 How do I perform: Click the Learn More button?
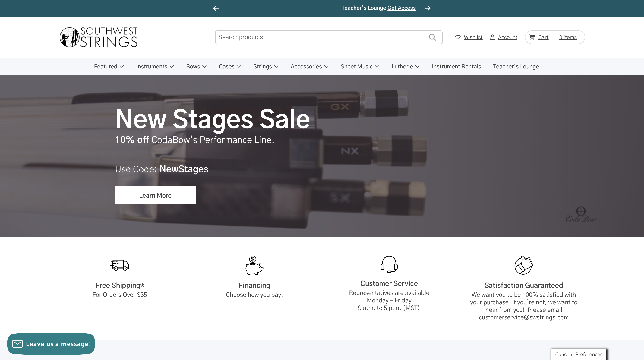[155, 195]
